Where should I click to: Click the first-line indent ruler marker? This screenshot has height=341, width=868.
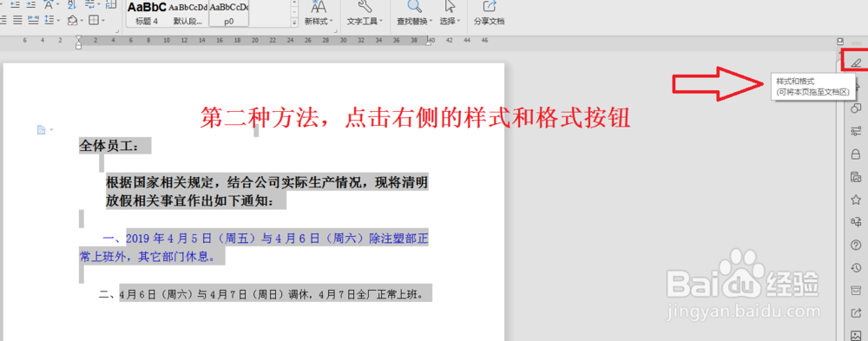click(x=78, y=37)
